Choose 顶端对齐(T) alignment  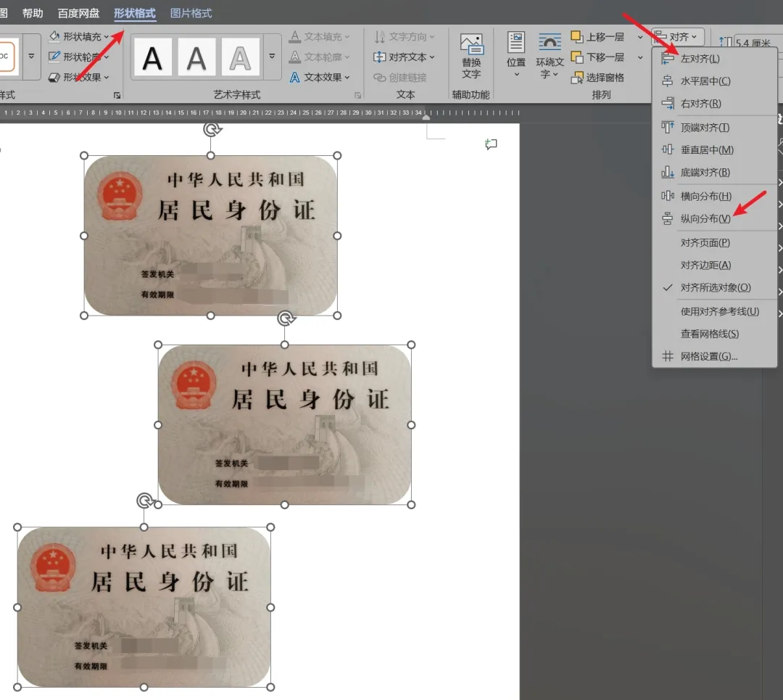(x=715, y=128)
